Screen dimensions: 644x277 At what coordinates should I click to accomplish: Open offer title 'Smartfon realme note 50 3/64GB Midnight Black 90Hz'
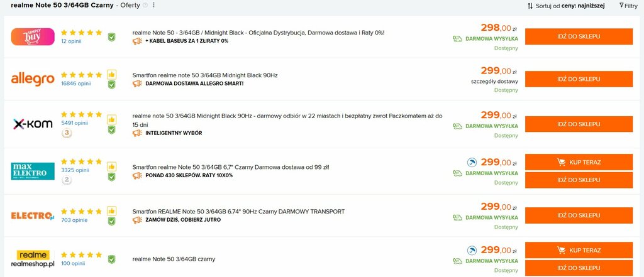[205, 75]
